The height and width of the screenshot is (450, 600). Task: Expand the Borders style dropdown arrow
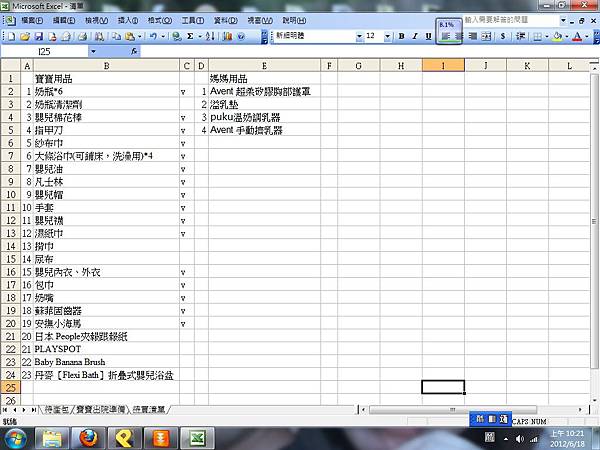click(x=546, y=36)
